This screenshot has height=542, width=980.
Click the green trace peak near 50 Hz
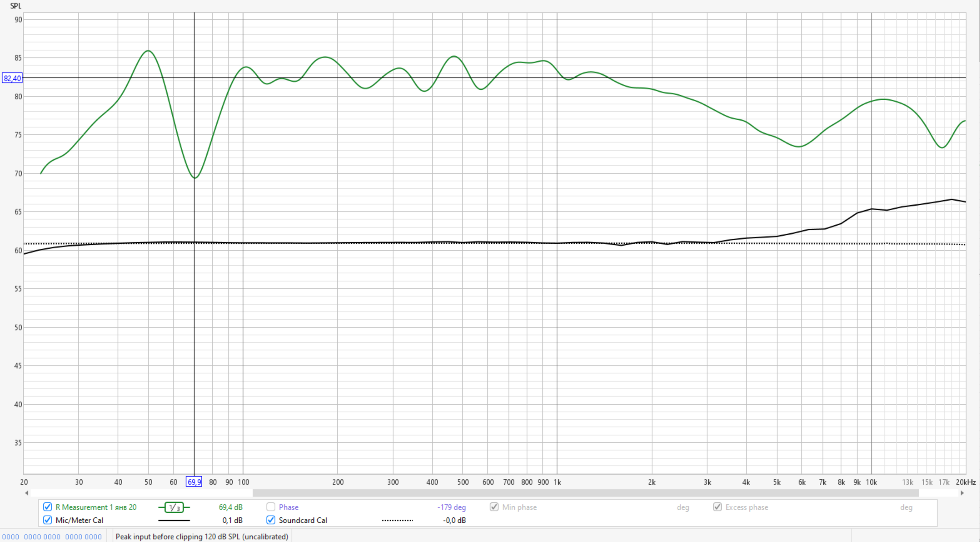pos(148,51)
